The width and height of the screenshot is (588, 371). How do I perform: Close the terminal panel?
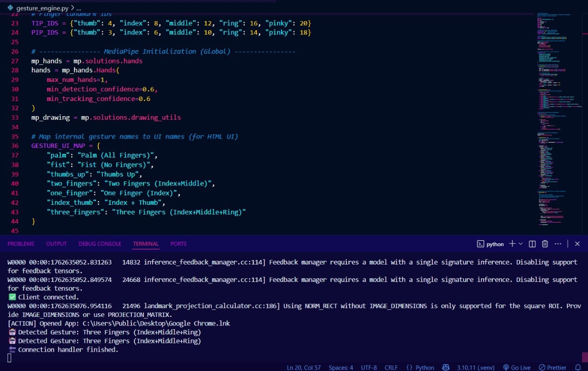577,244
